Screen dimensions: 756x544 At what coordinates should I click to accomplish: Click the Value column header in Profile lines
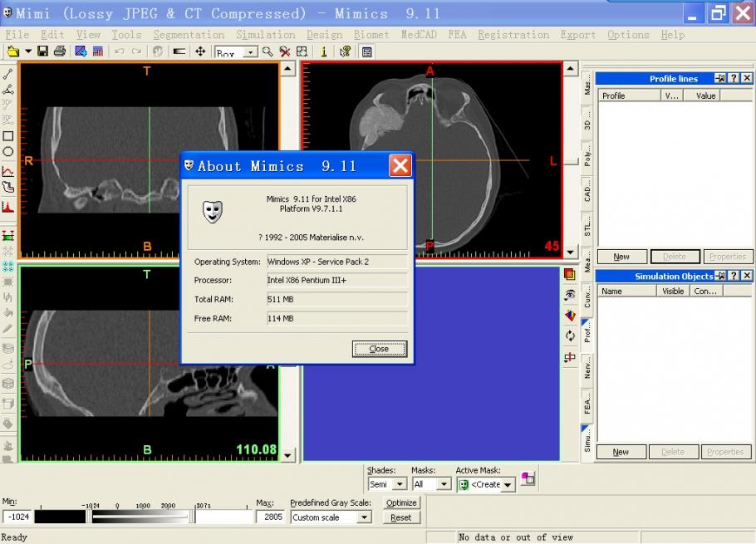click(x=700, y=96)
